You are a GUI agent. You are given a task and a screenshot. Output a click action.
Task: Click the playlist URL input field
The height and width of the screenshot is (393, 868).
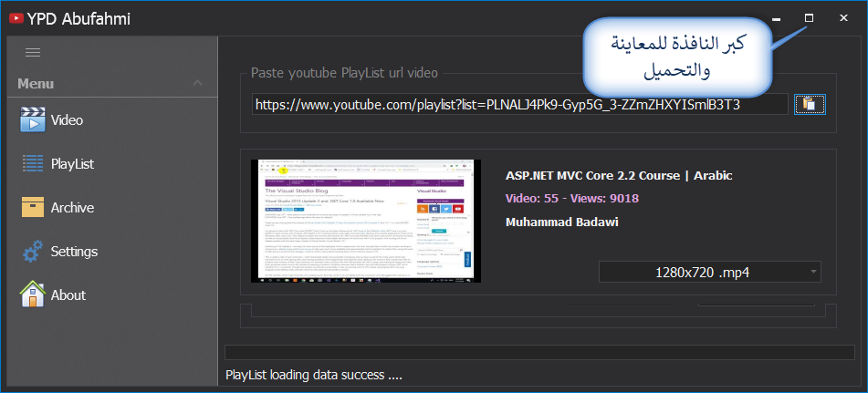pyautogui.click(x=520, y=105)
